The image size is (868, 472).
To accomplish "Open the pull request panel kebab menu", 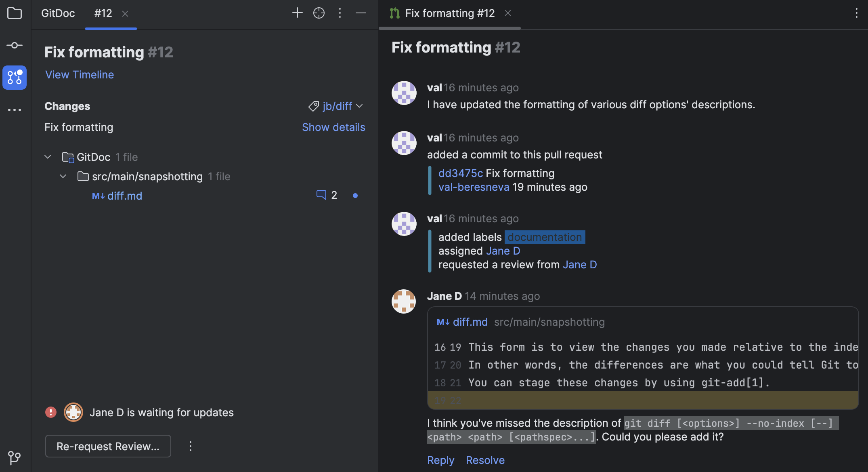I will [x=340, y=13].
